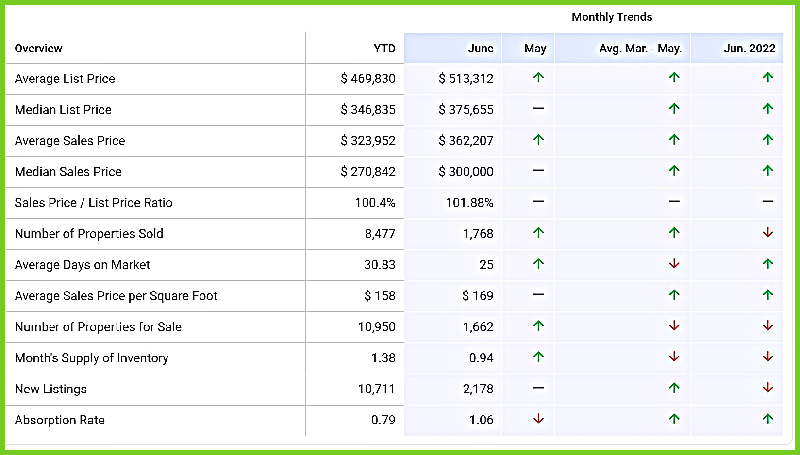Click the Median Sales Price row label
The width and height of the screenshot is (800, 455).
(x=68, y=171)
